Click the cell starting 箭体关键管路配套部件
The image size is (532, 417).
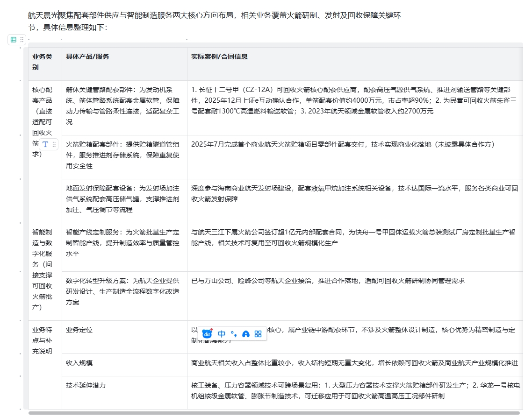coord(124,108)
